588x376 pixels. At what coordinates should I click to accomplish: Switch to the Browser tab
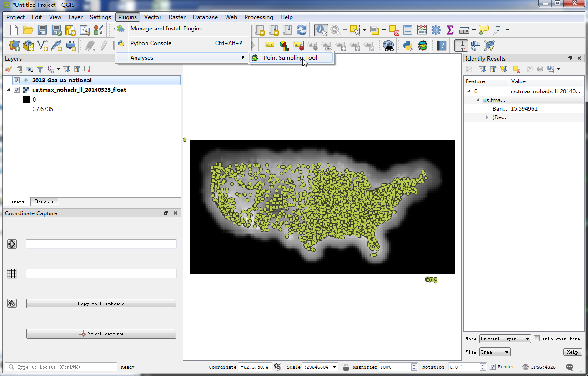45,202
